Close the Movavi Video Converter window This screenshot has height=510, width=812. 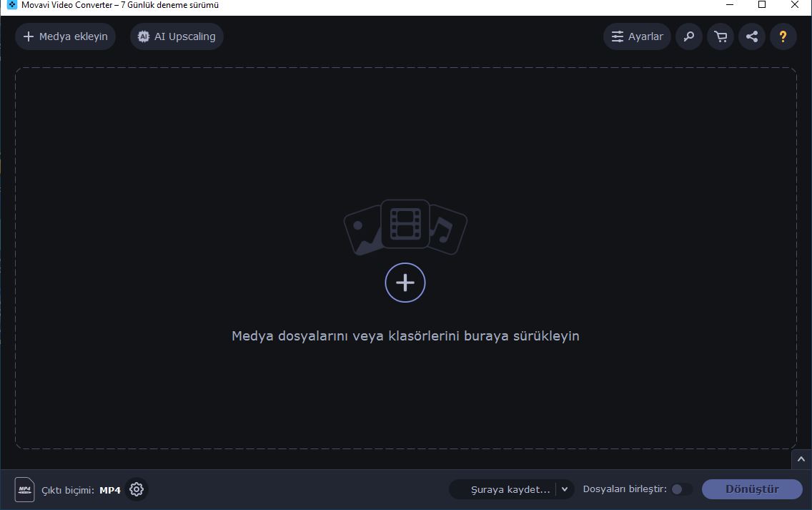[794, 5]
